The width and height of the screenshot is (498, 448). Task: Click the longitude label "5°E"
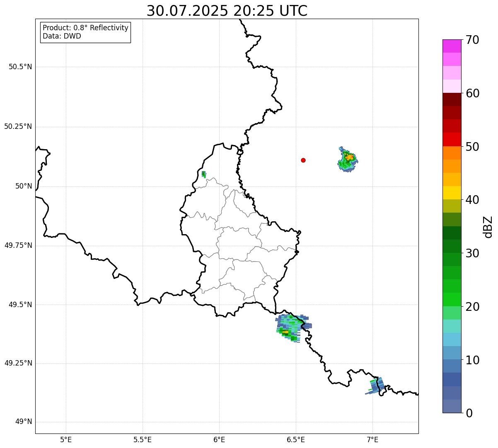coord(66,440)
